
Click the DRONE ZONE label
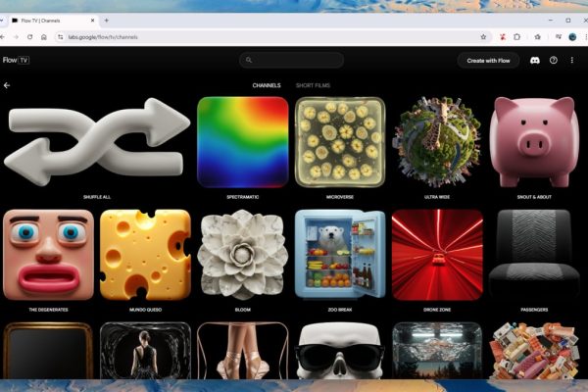(x=437, y=310)
